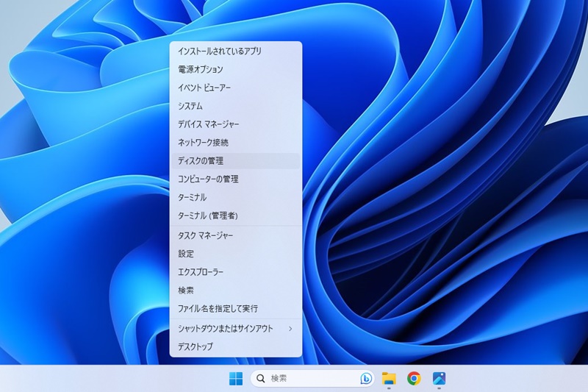Screen dimensions: 588x392
Task: Open コンピューターの管理
Action: point(208,179)
